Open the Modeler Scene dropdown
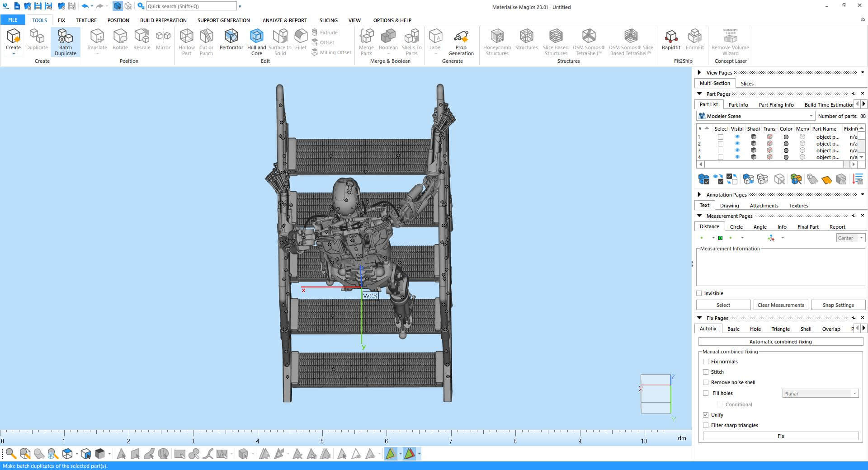The height and width of the screenshot is (470, 868). tap(756, 116)
